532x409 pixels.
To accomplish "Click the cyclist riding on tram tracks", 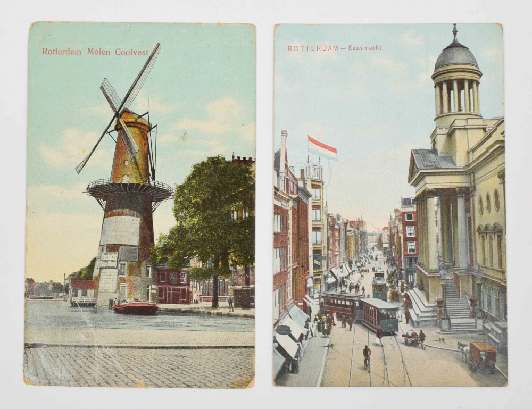I will [367, 356].
